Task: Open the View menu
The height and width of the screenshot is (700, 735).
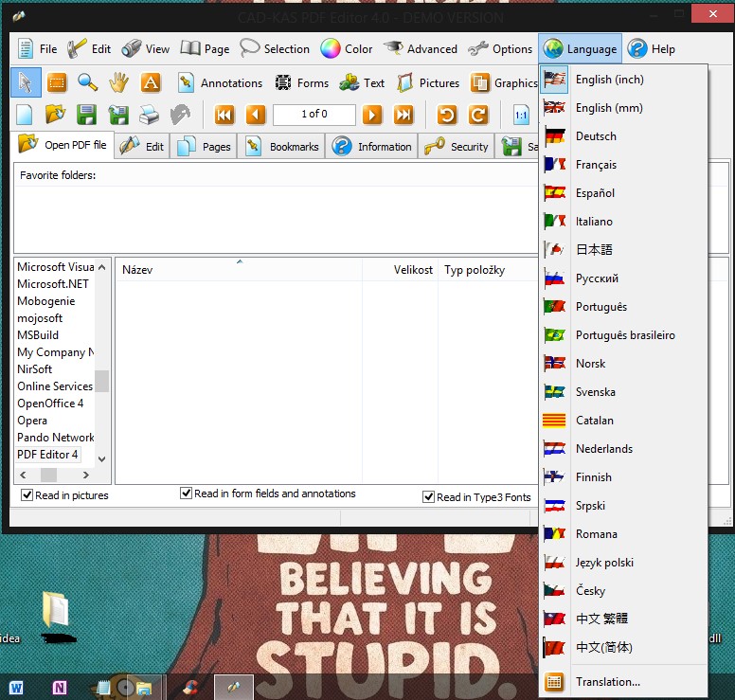Action: pos(145,48)
